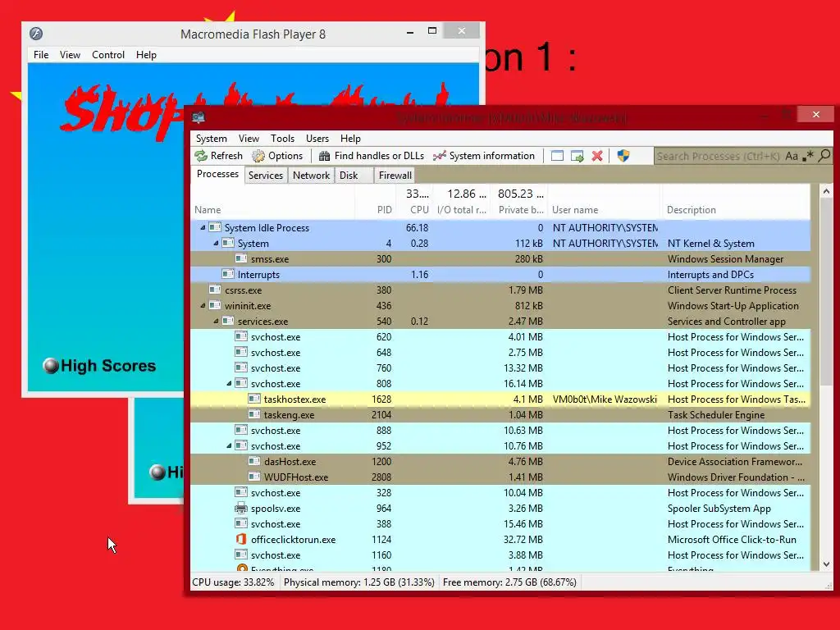840x630 pixels.
Task: Click the System Informer title bar icon
Action: click(199, 116)
